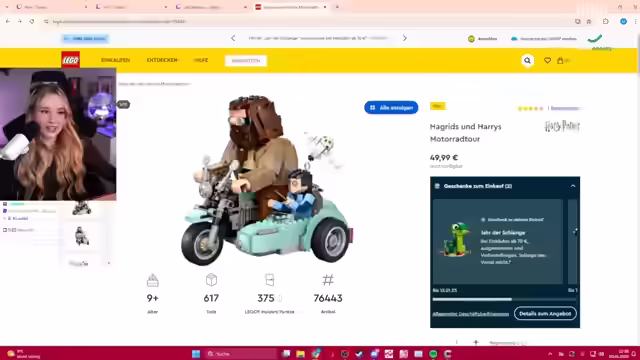The width and height of the screenshot is (640, 360).
Task: Click Details zum Angebot button
Action: click(545, 313)
